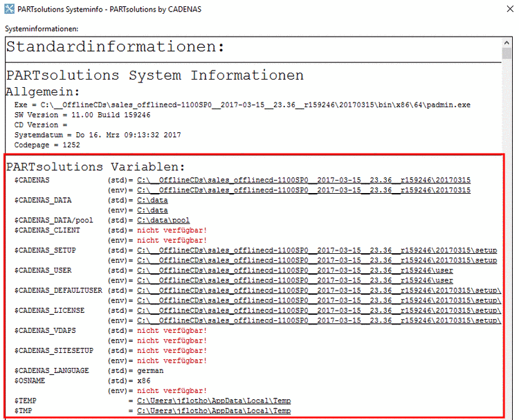
Task: Open the $TMP folder path link
Action: (x=214, y=411)
